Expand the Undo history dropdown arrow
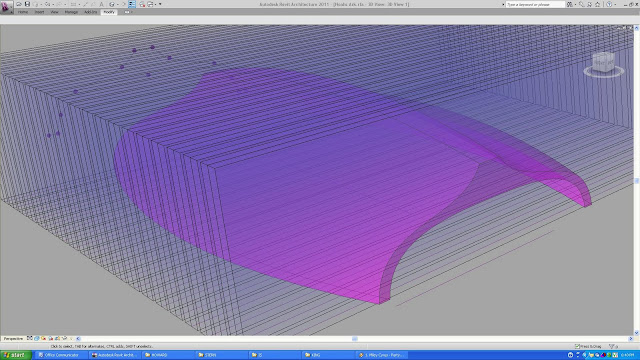The width and height of the screenshot is (640, 360). 41,4
